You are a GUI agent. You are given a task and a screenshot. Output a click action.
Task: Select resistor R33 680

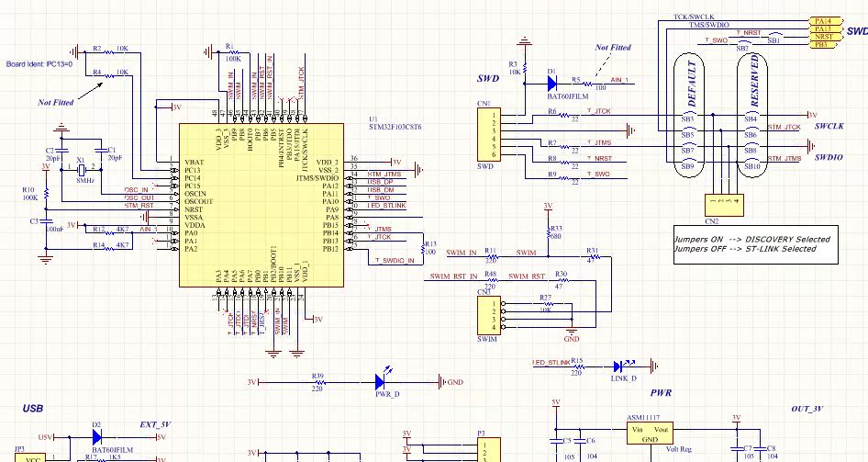click(x=548, y=232)
